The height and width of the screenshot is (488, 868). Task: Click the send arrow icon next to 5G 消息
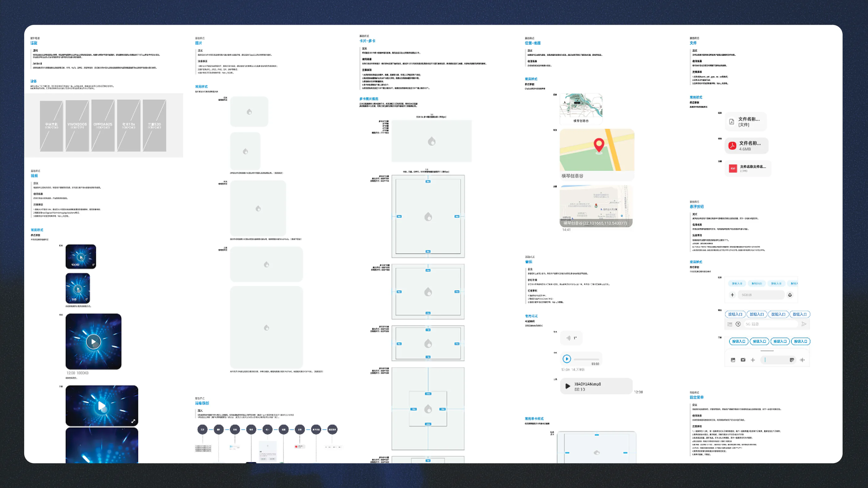coord(804,324)
